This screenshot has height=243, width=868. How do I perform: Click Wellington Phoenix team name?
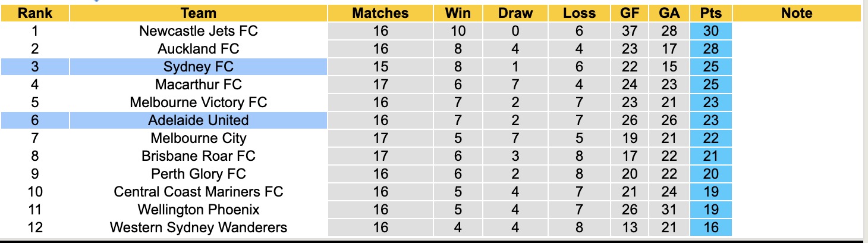click(199, 210)
